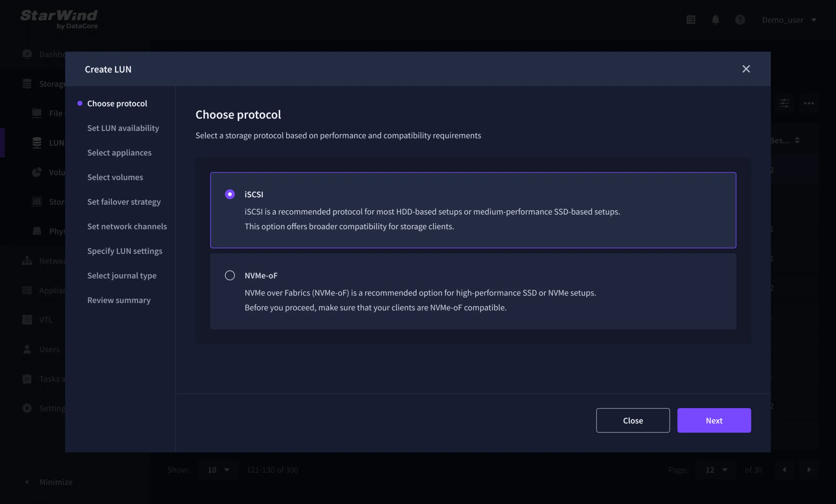Open the notifications bell icon
Image resolution: width=836 pixels, height=504 pixels.
(715, 20)
